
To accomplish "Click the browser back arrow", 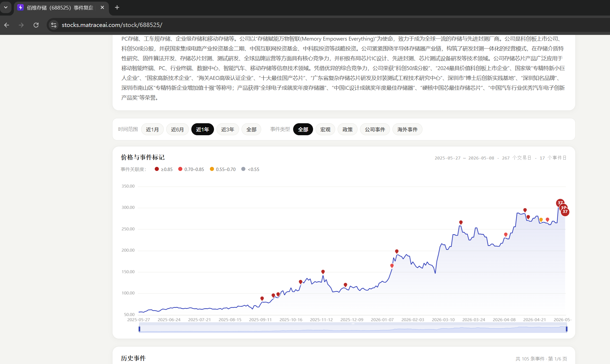I will (x=7, y=25).
